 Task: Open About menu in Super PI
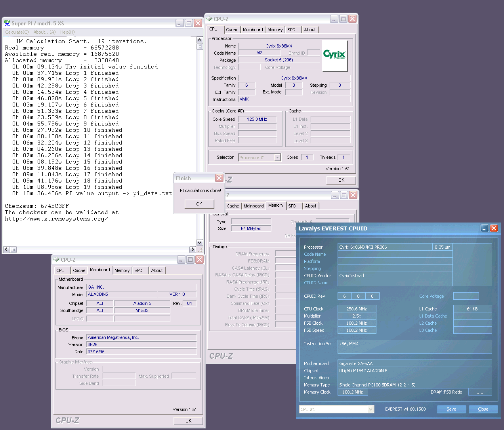(44, 32)
